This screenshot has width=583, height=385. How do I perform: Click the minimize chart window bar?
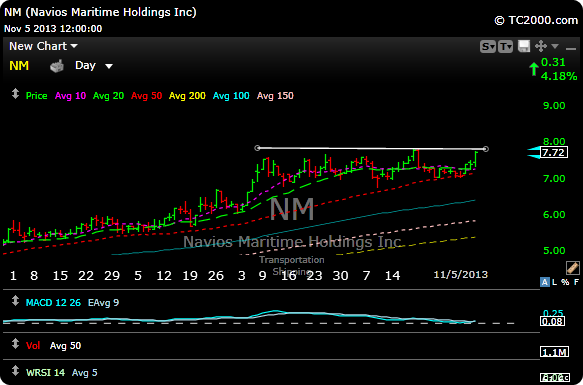click(x=570, y=48)
